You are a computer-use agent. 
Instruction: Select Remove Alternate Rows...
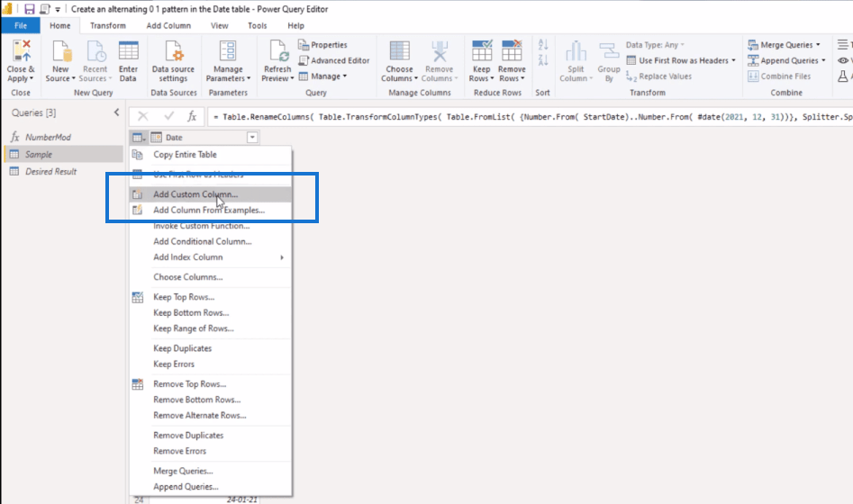(211, 416)
